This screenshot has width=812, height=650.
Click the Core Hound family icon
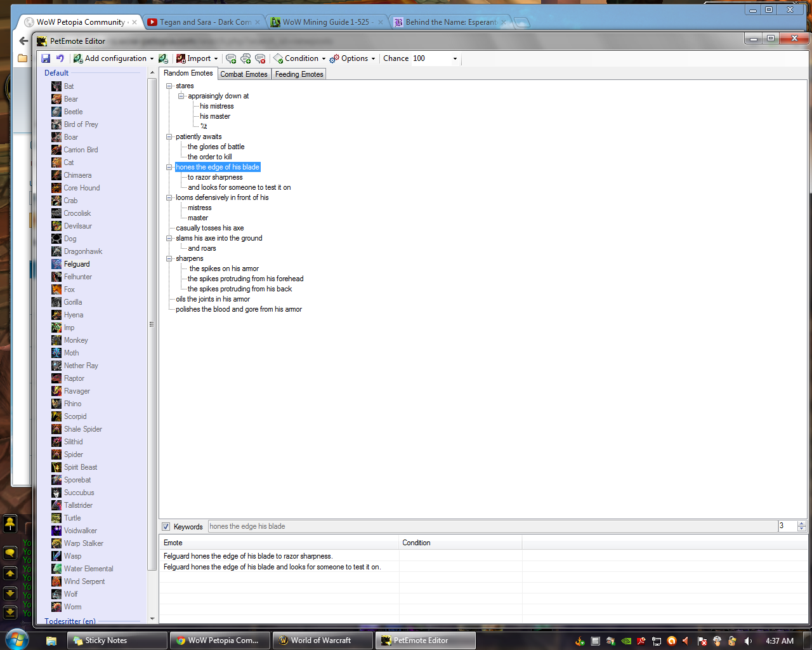[56, 188]
